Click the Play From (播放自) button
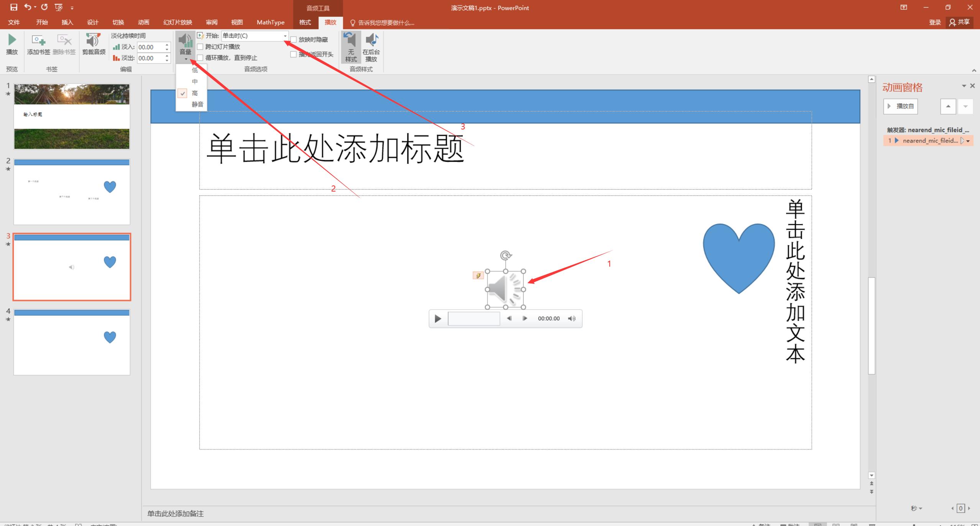The image size is (980, 526). [x=901, y=106]
